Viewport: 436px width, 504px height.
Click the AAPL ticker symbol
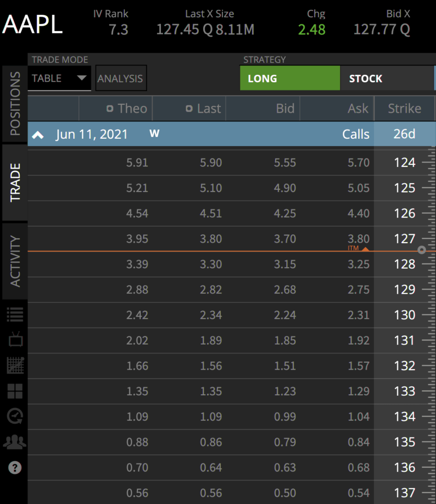tap(32, 25)
